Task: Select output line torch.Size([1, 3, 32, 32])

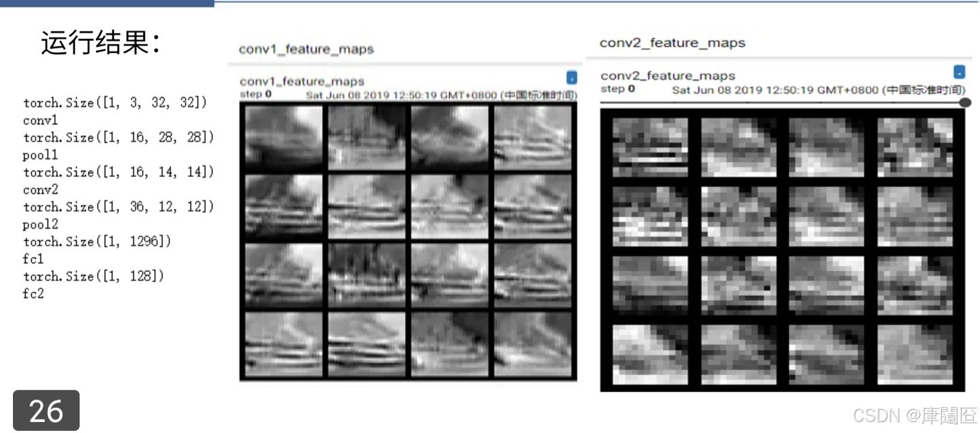Action: coord(115,103)
